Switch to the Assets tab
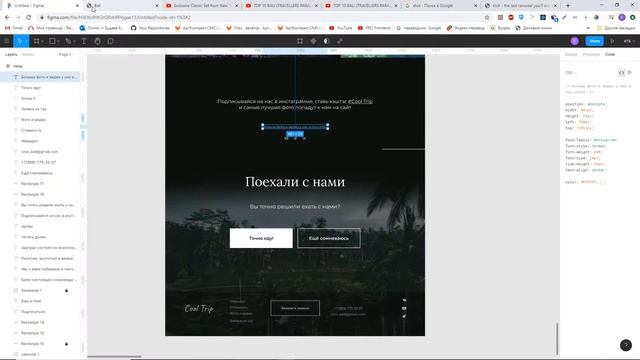 click(28, 54)
